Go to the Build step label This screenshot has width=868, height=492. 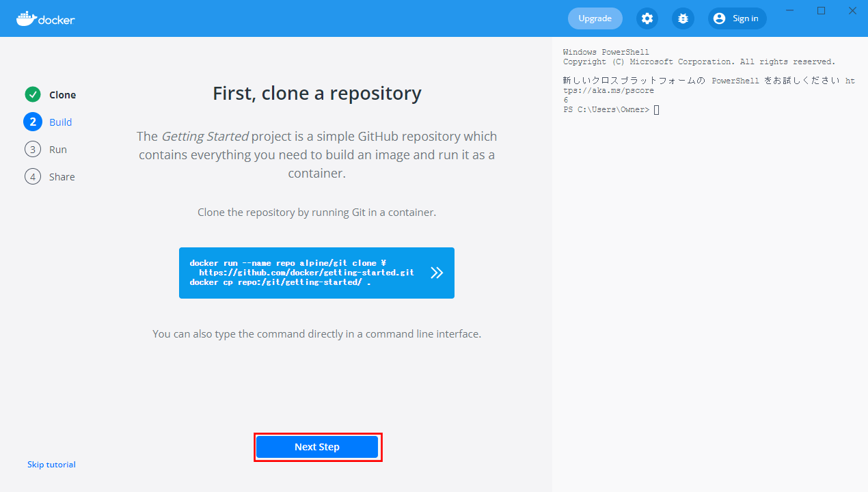coord(60,122)
